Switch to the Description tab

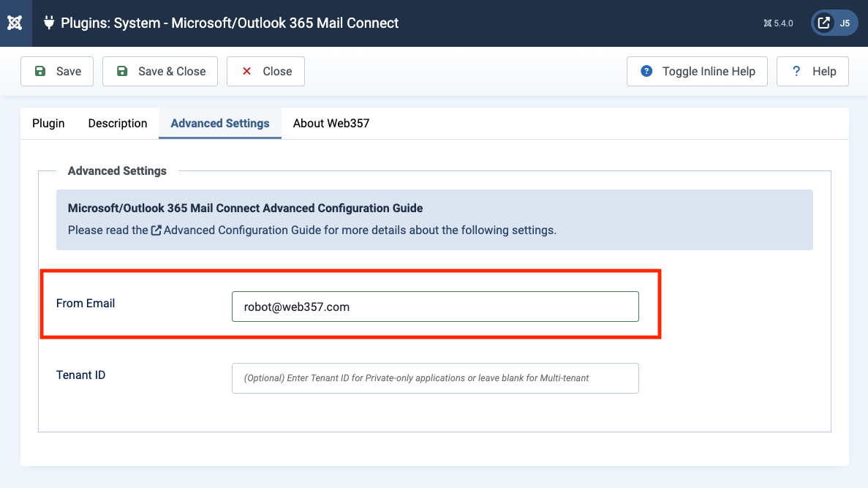click(x=117, y=124)
